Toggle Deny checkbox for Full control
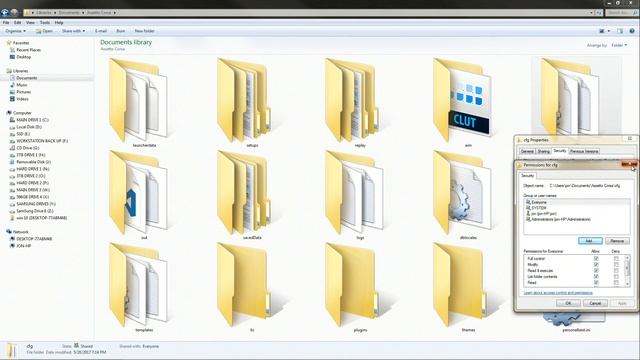This screenshot has height=360, width=640. pos(616,259)
